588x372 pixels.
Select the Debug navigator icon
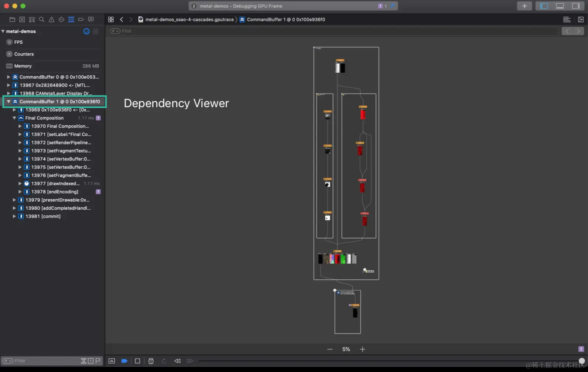(x=71, y=20)
